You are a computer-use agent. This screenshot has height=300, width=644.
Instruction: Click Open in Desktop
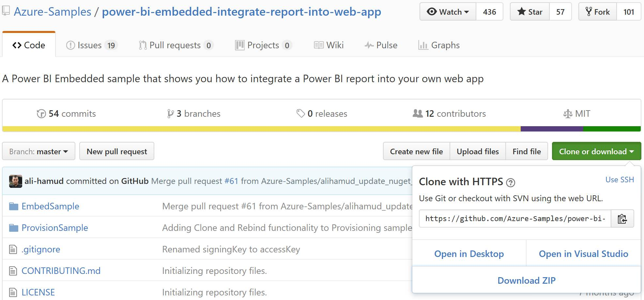coord(469,254)
